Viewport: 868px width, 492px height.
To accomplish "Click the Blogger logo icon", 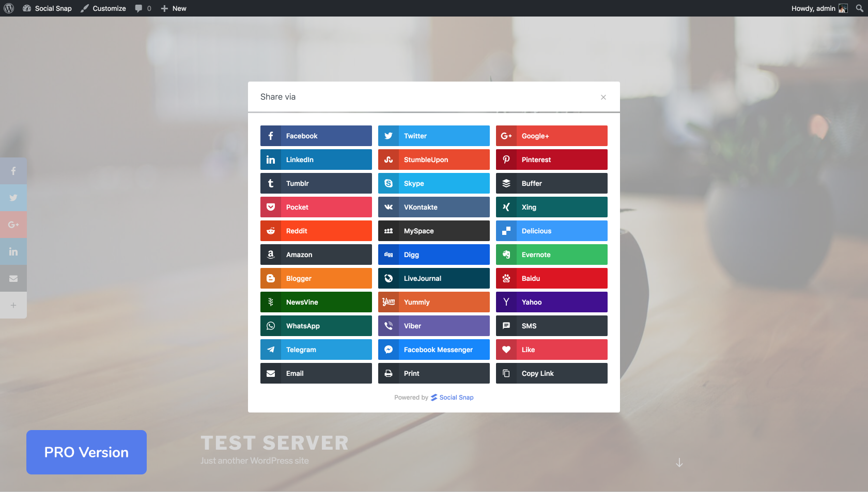I will pos(271,278).
